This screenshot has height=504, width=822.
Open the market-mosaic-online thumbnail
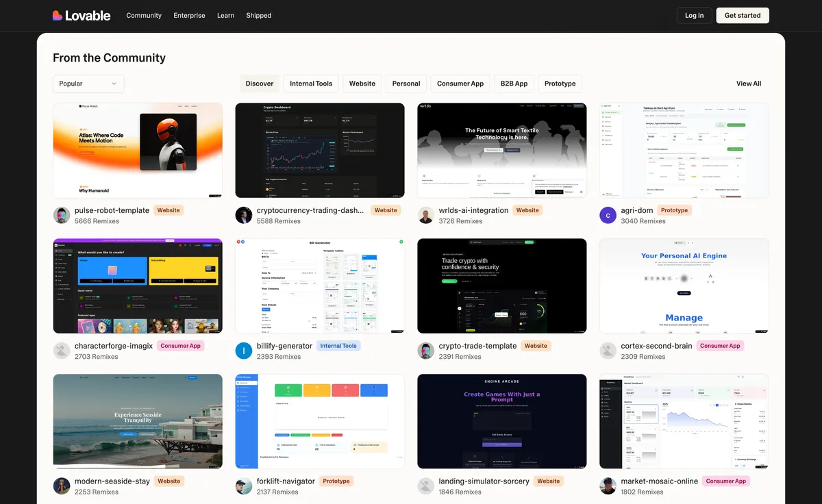(x=684, y=421)
